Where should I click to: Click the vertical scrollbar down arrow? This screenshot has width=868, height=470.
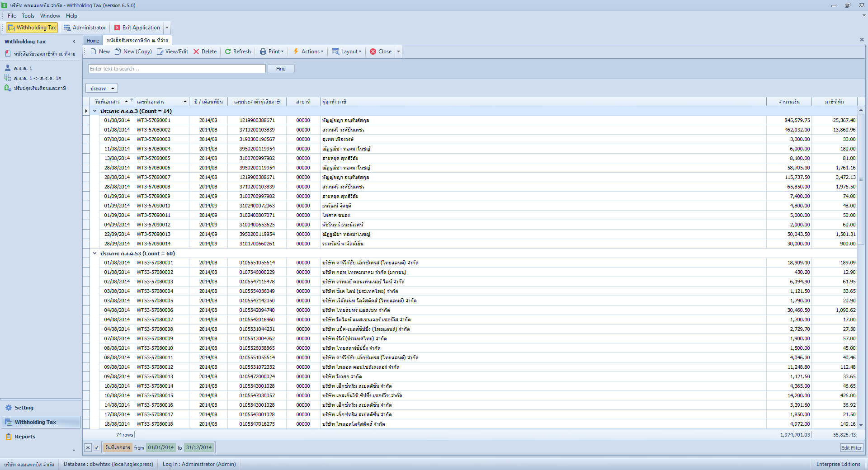coord(861,425)
